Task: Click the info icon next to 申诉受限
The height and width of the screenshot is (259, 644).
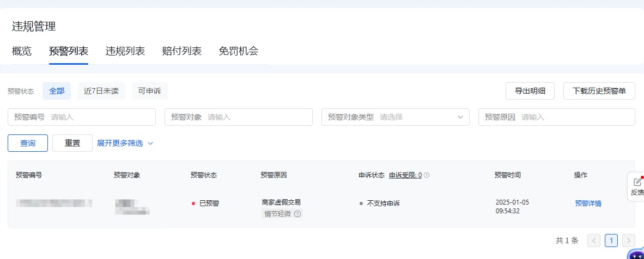Action: point(427,175)
